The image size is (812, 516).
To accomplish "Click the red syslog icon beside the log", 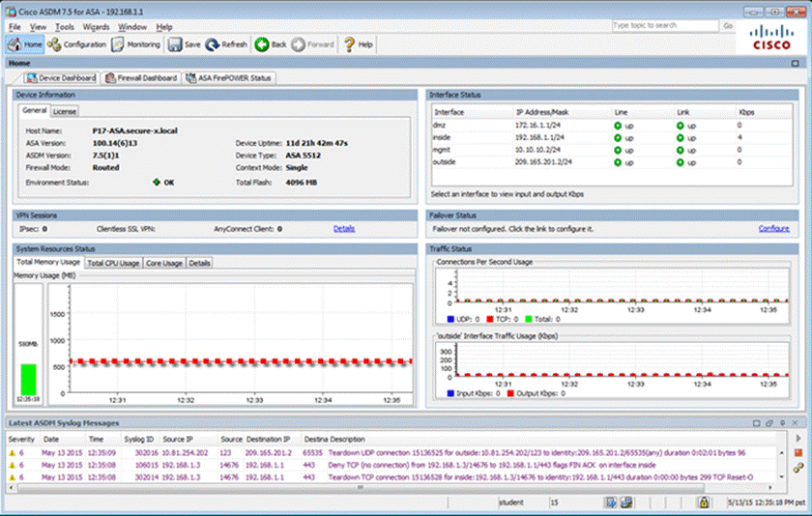I will [798, 451].
